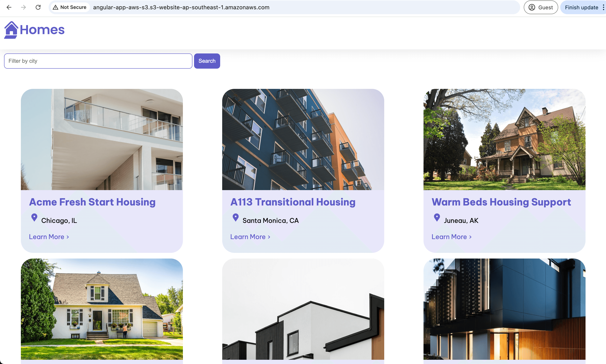The height and width of the screenshot is (364, 606).
Task: Click the Search button
Action: point(207,61)
